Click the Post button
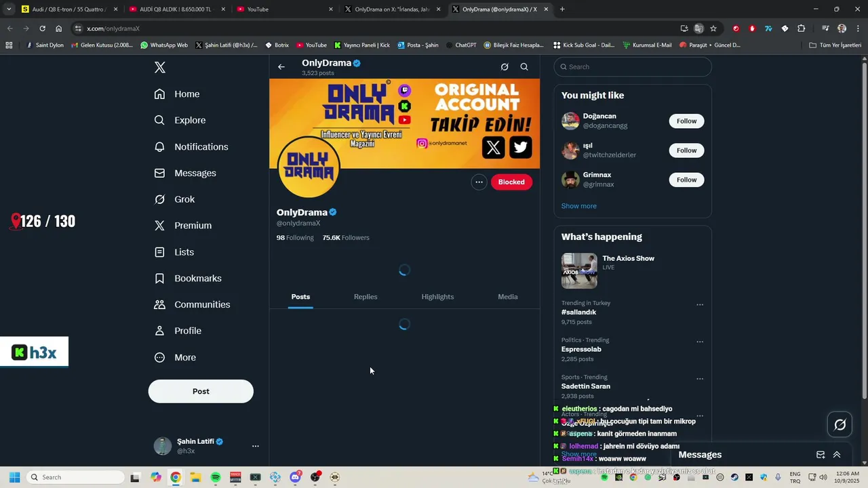Image resolution: width=868 pixels, height=488 pixels. click(x=201, y=391)
